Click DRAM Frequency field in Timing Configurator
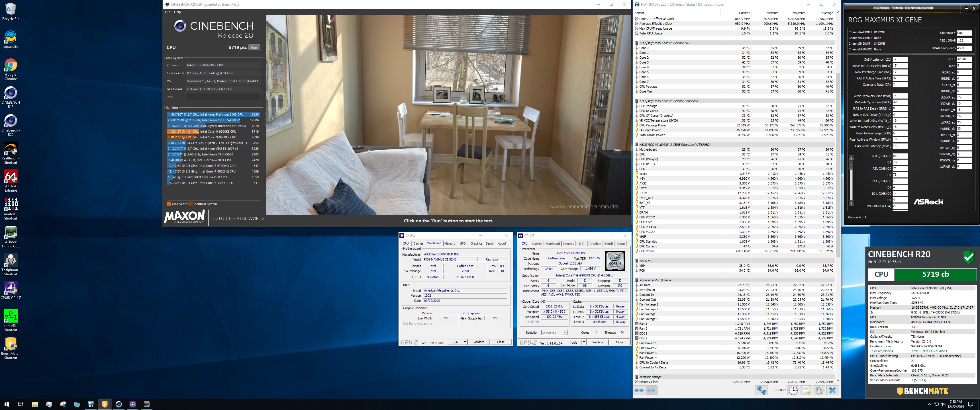This screenshot has height=410, width=980. coord(964,48)
